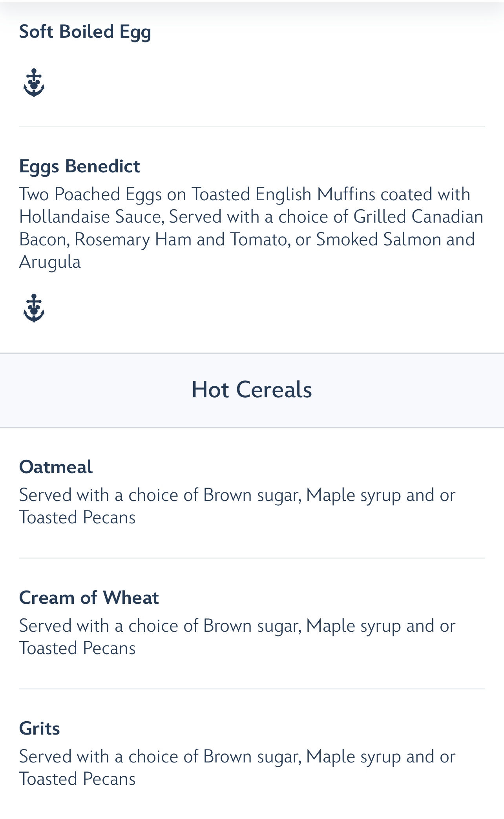This screenshot has width=504, height=819.
Task: Tap the Grits serving description text
Action: tap(237, 768)
